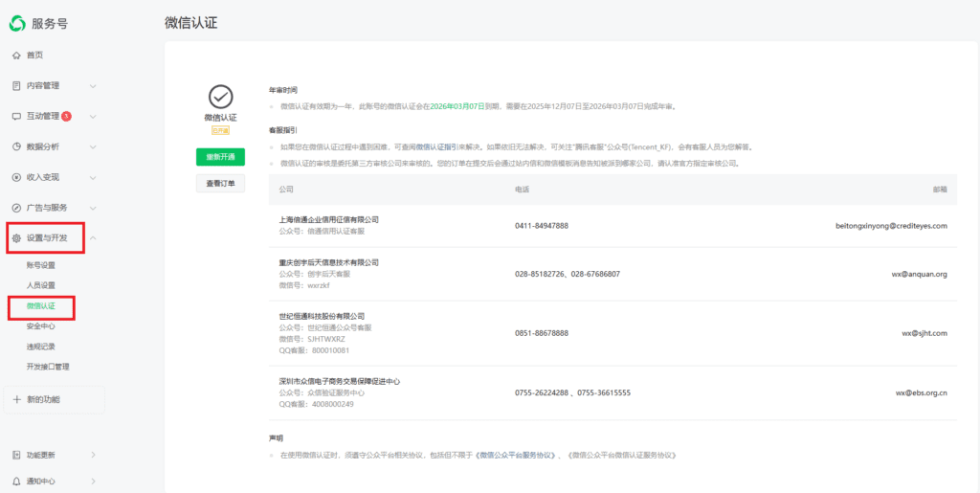Click email wx@sjht.com
The width and height of the screenshot is (980, 493).
click(924, 334)
